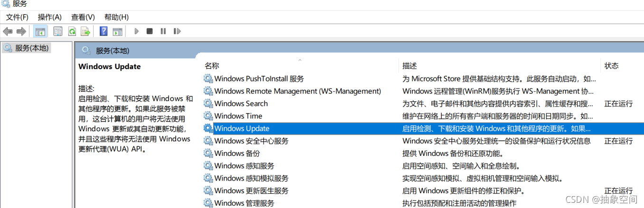
Task: Toggle the show/hide action pane icon
Action: click(x=117, y=31)
